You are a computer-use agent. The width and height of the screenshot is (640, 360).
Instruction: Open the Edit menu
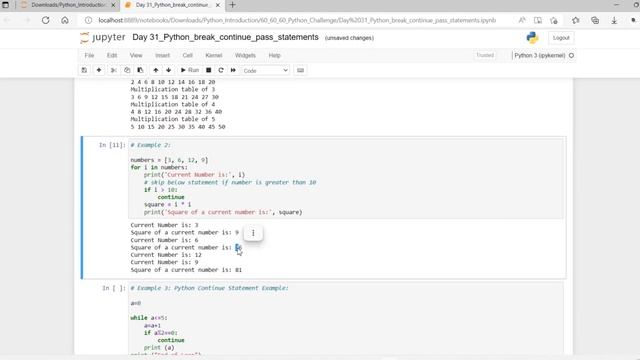click(112, 55)
